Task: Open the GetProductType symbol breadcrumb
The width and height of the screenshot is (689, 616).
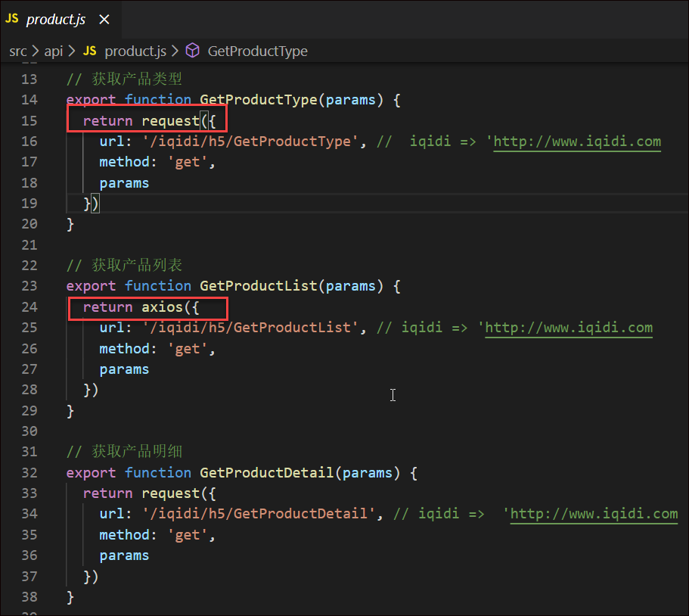Action: [257, 51]
